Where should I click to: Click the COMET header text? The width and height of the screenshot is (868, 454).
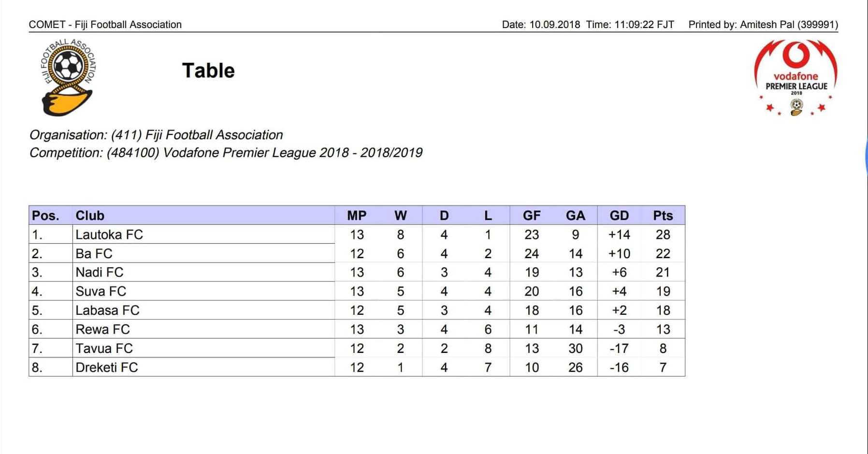105,25
